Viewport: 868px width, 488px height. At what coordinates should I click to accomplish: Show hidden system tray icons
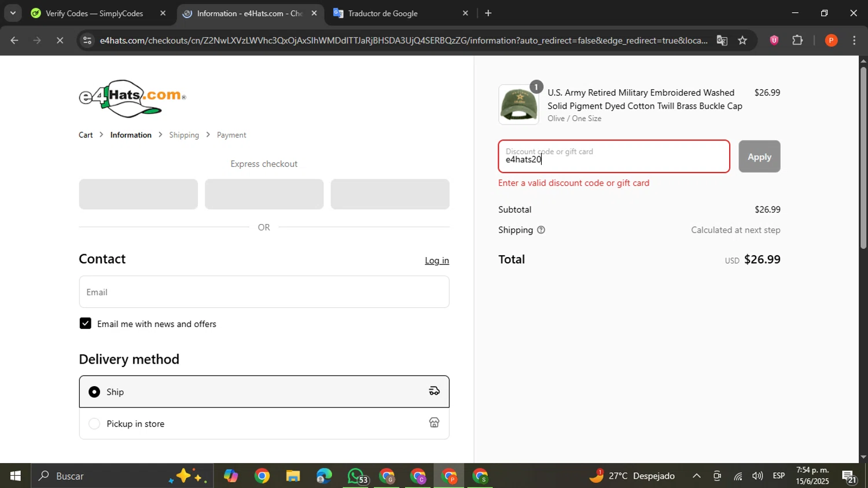697,476
